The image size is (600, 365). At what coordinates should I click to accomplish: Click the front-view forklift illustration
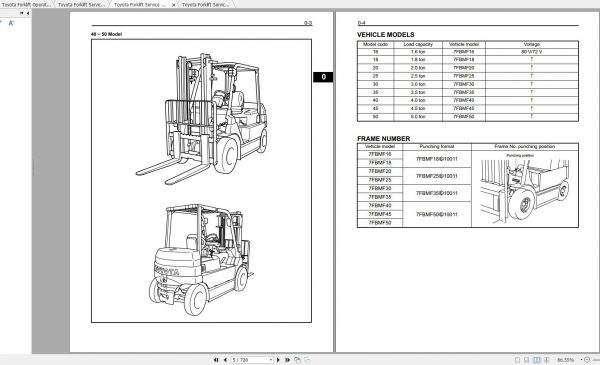coord(202,119)
